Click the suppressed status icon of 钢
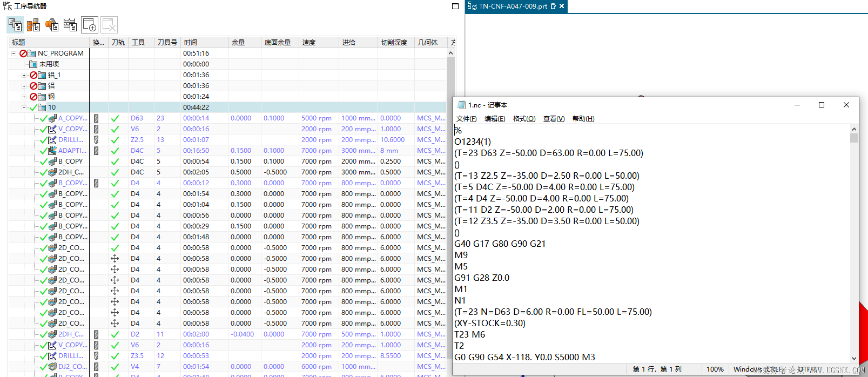This screenshot has width=868, height=377. coord(33,97)
